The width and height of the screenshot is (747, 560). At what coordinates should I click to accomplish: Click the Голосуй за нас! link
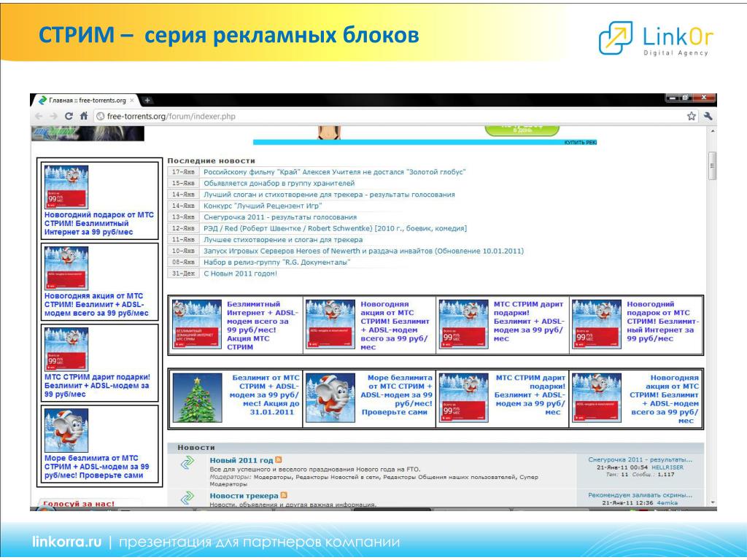click(x=79, y=503)
